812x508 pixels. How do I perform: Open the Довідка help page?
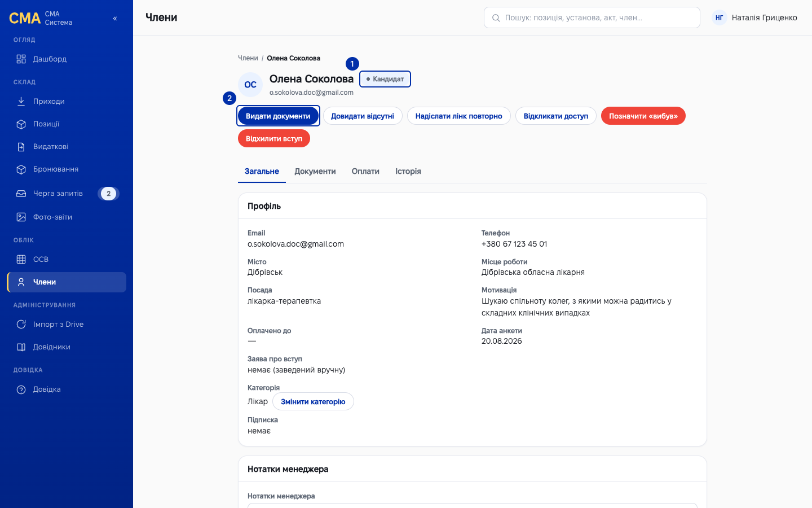[x=67, y=389]
